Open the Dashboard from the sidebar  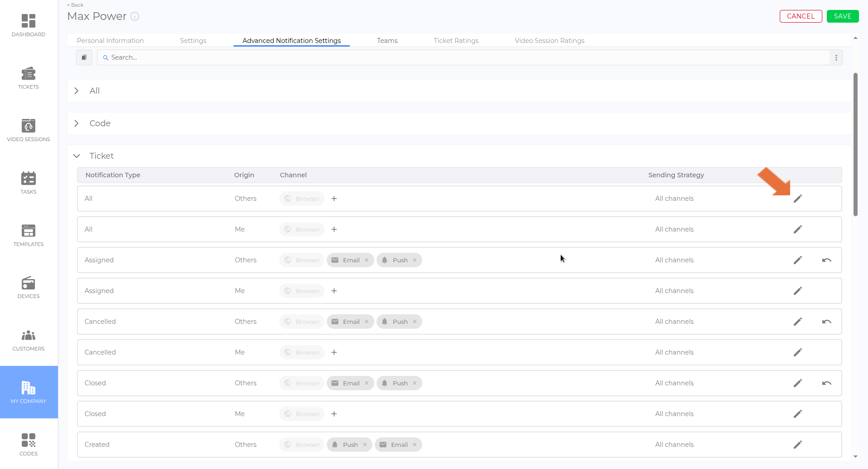click(28, 25)
